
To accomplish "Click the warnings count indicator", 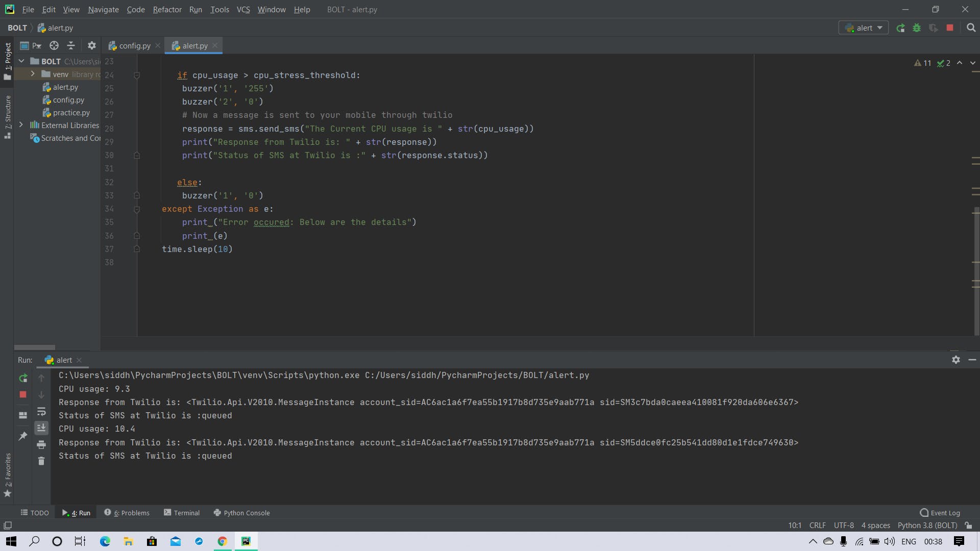I will (x=922, y=63).
